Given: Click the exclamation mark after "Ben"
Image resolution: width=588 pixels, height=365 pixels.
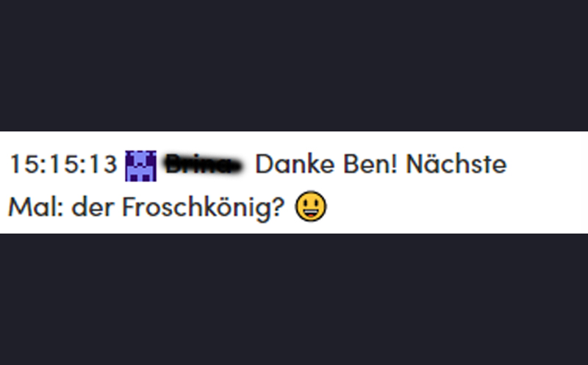Looking at the screenshot, I should (394, 164).
